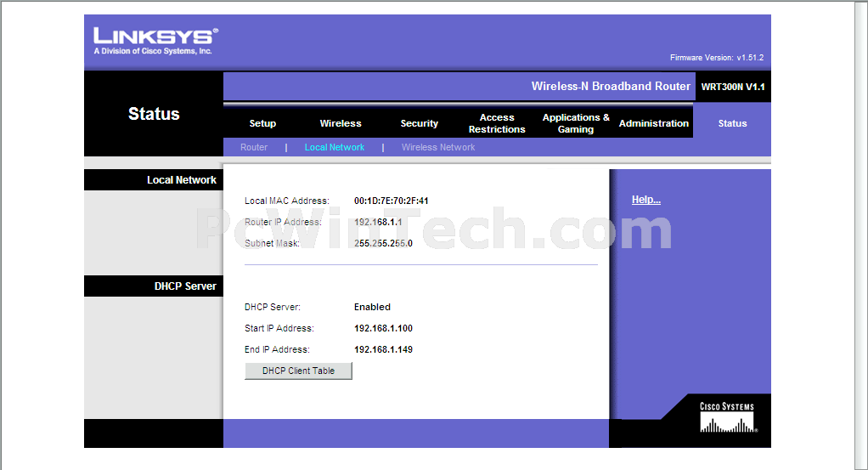Image resolution: width=868 pixels, height=470 pixels.
Task: Go to the Security tab
Action: point(419,123)
